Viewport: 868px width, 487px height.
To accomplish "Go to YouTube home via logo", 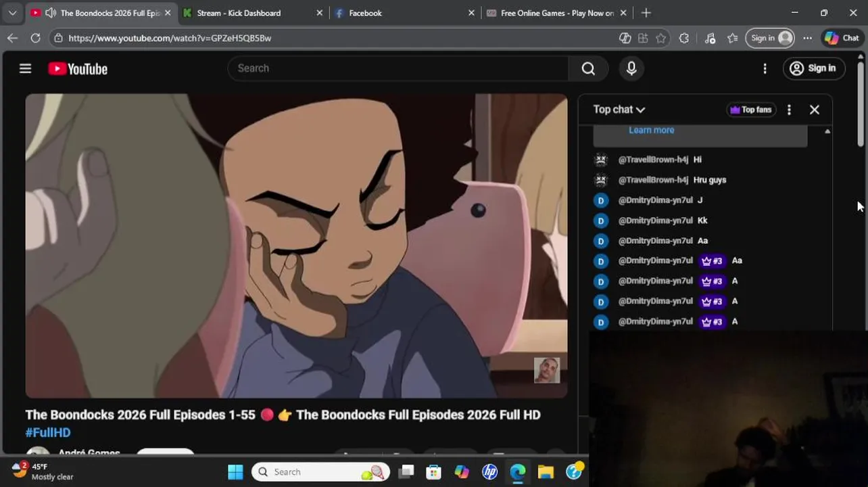I will coord(78,69).
